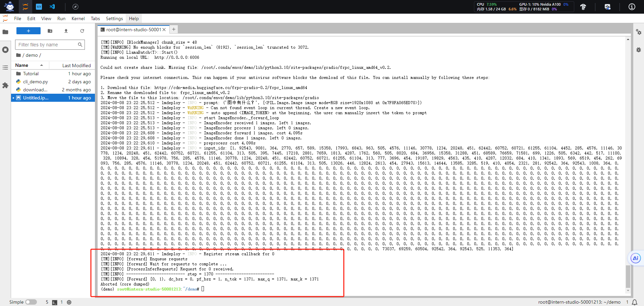Screen dimensions: 644x306
Task: Switch to the JupyterLab launcher icon
Action: (25, 7)
